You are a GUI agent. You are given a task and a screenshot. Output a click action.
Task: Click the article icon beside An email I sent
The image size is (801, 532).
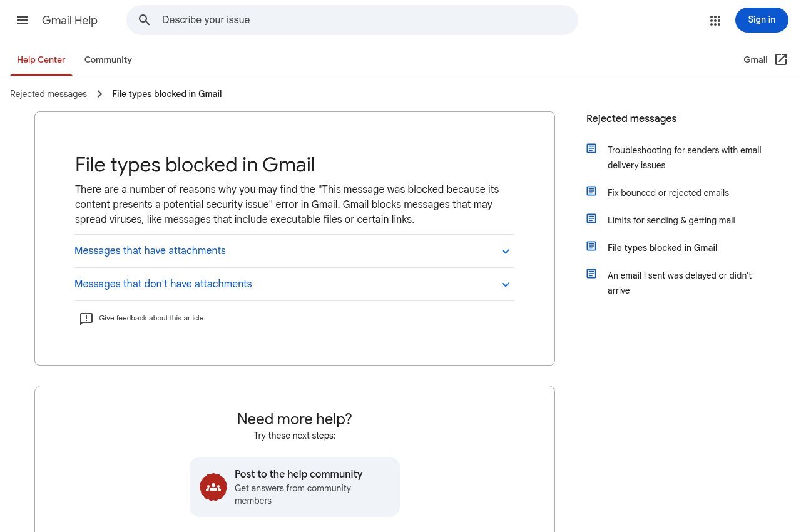click(591, 274)
